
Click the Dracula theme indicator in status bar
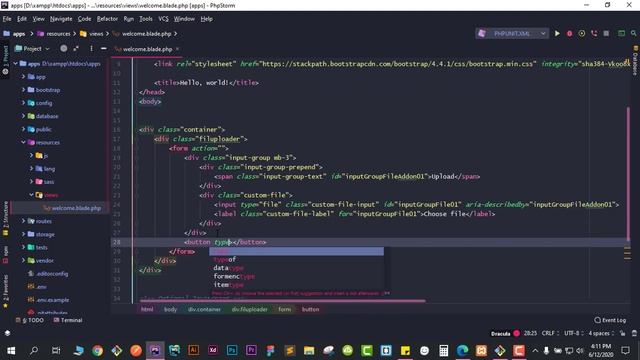(505, 333)
